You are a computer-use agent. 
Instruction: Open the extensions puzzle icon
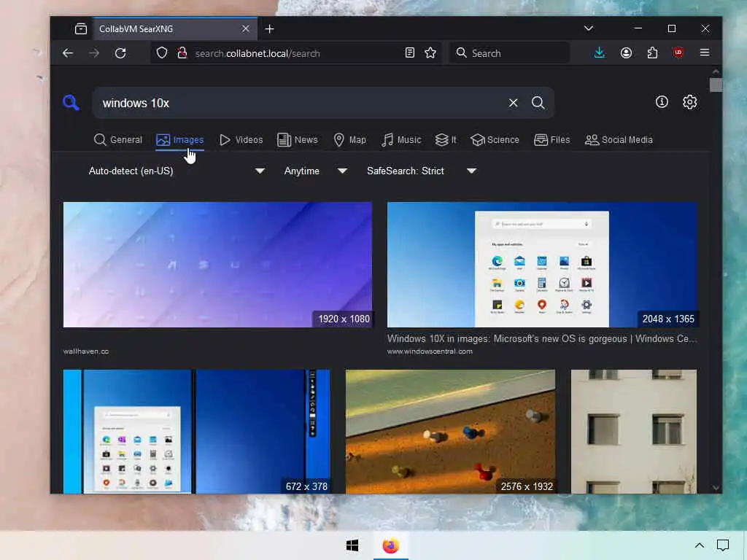(x=652, y=52)
